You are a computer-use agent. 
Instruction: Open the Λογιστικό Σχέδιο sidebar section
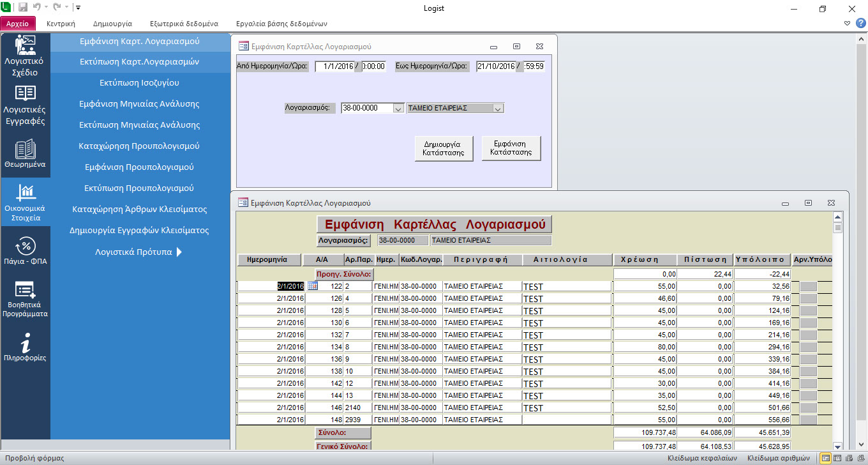(25, 56)
